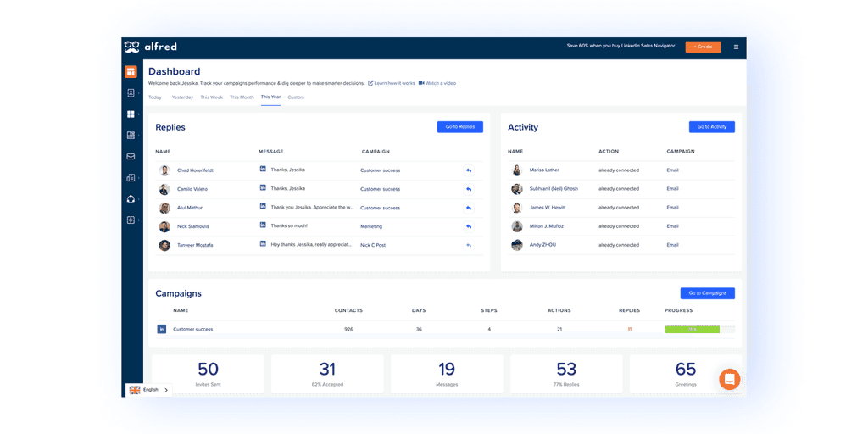Image resolution: width=868 pixels, height=434 pixels.
Task: Click the LinkedIn icon beside Customer success campaign
Action: tap(162, 330)
